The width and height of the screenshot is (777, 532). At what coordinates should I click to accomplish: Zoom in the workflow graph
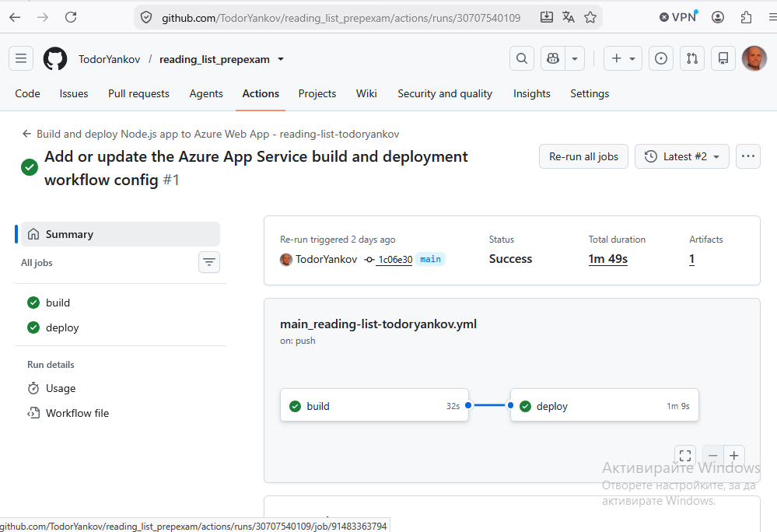coord(734,456)
